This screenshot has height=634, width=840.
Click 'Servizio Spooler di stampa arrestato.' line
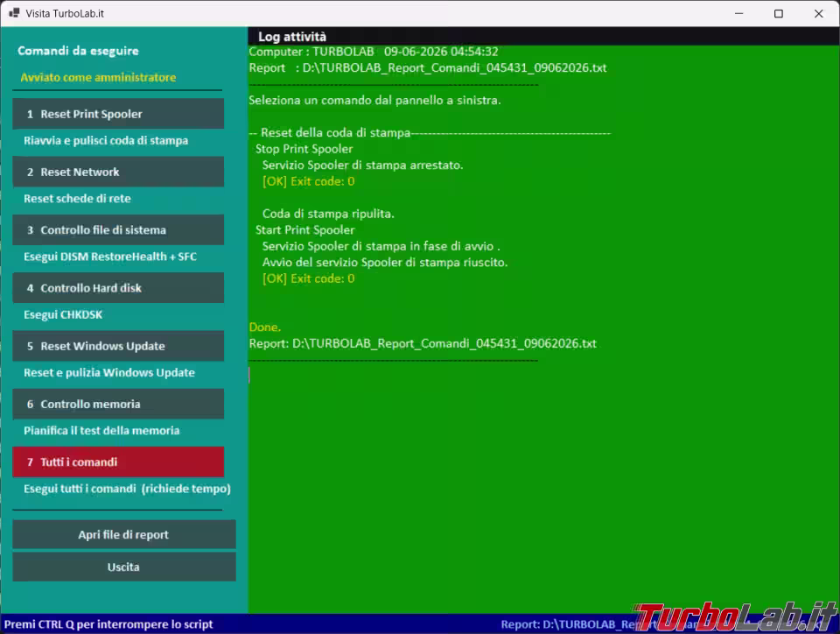[x=362, y=165]
